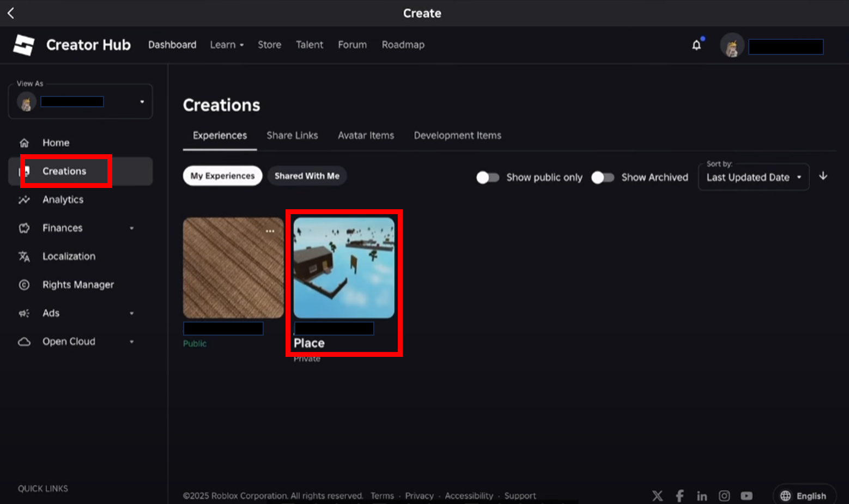Image resolution: width=849 pixels, height=504 pixels.
Task: Expand the Finances submenu arrow
Action: click(x=131, y=228)
